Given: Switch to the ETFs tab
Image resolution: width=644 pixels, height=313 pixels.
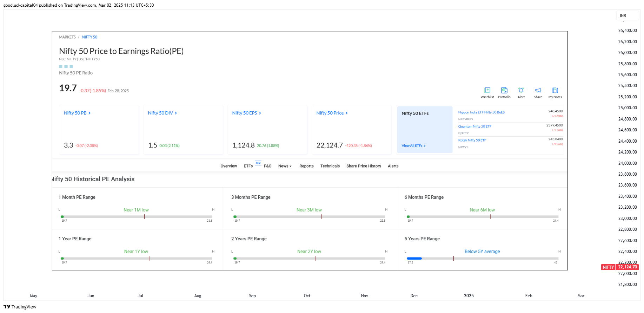Looking at the screenshot, I should 248,166.
